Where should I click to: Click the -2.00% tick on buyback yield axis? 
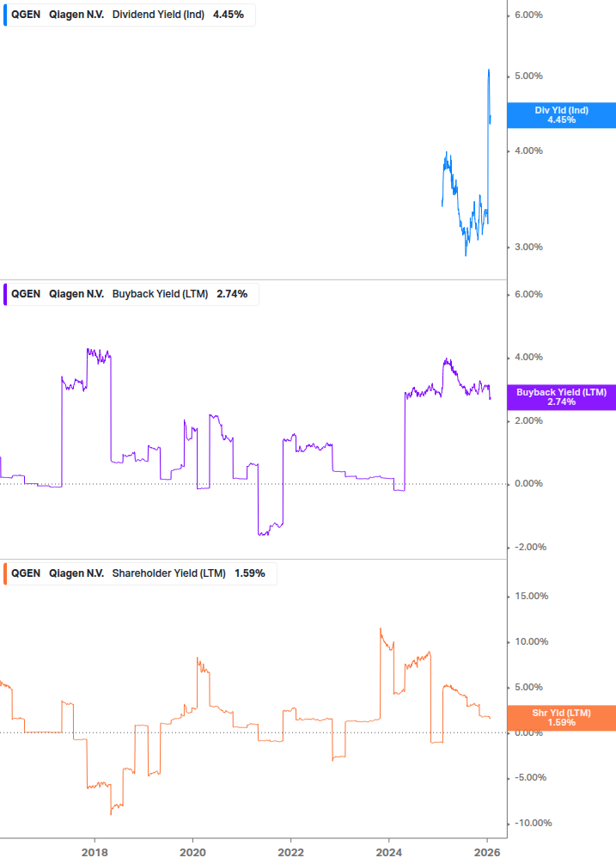click(x=531, y=547)
